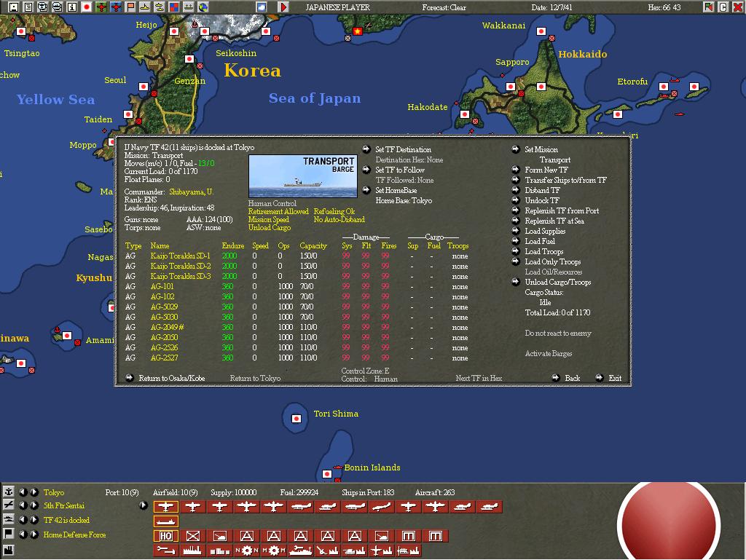This screenshot has height=560, width=746.
Task: Choose Replenish TF from Port
Action: pos(562,211)
